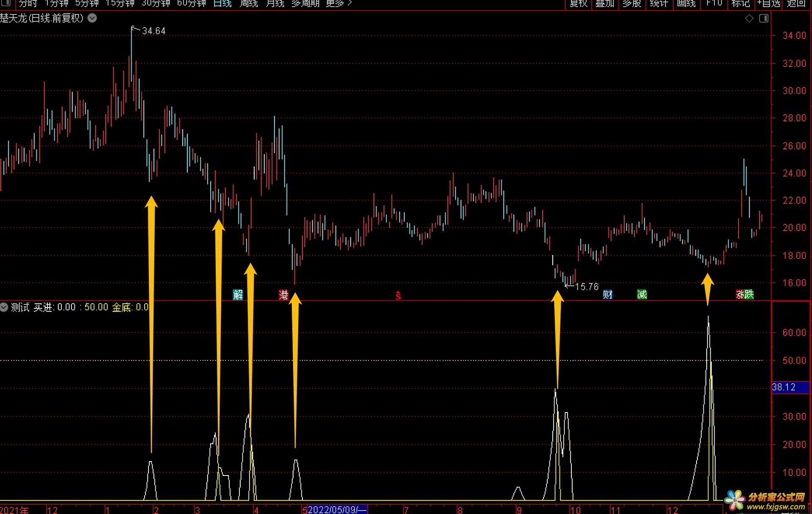
Task: Select the 30分钟 period tab
Action: pos(156,3)
